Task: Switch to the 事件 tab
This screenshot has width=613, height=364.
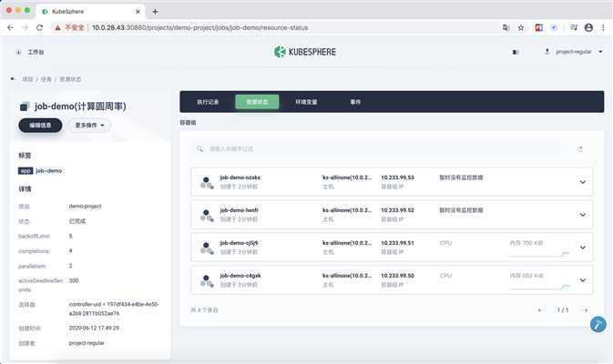Action: click(x=355, y=102)
